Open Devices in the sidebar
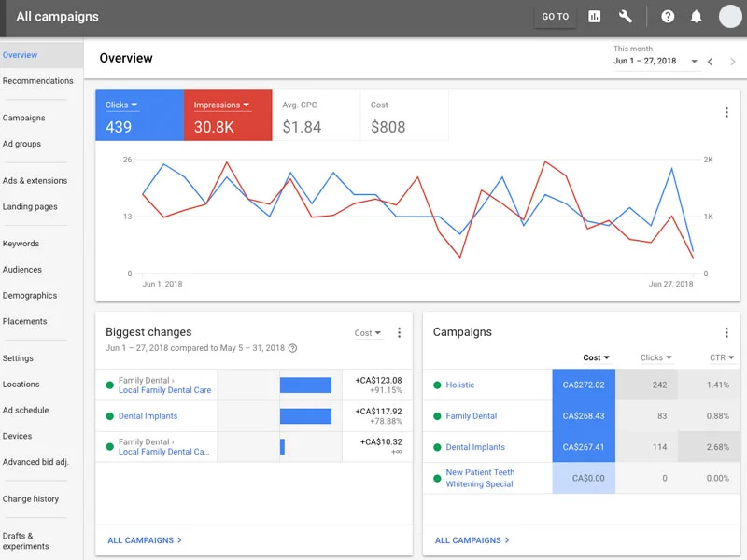747x560 pixels. coord(17,436)
